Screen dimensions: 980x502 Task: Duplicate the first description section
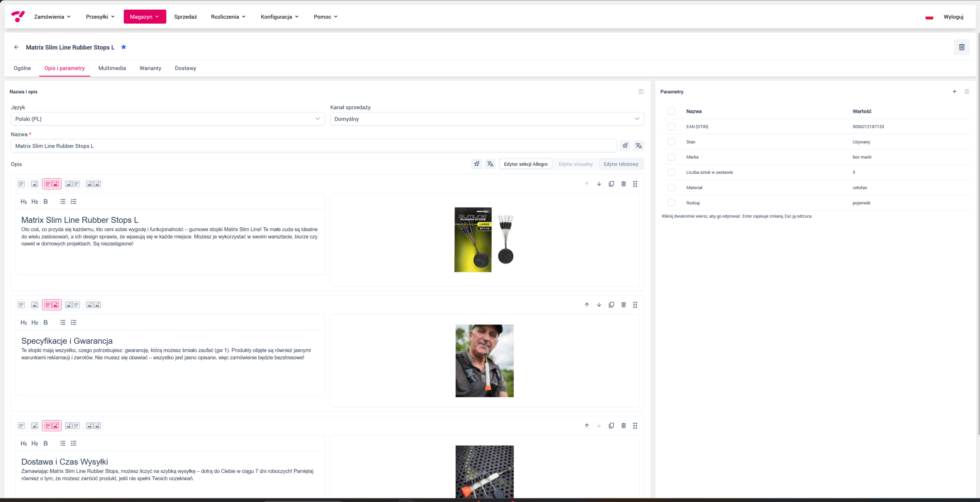(611, 184)
